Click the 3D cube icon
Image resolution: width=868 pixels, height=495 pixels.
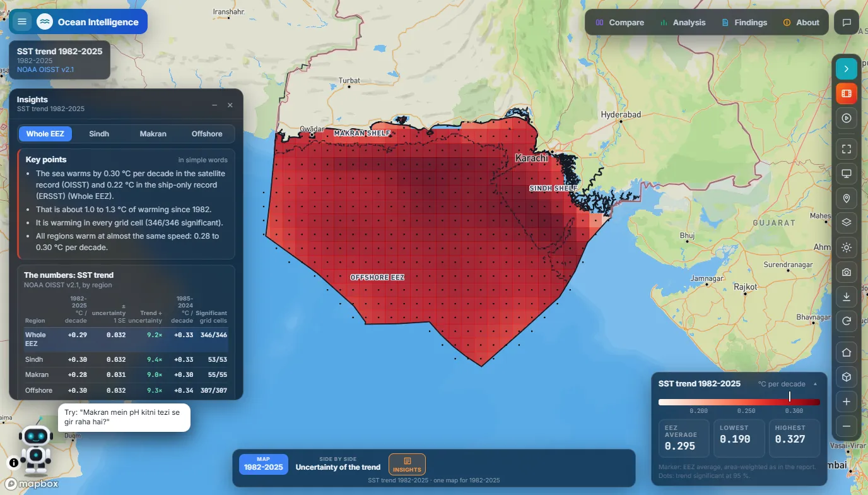pos(847,377)
